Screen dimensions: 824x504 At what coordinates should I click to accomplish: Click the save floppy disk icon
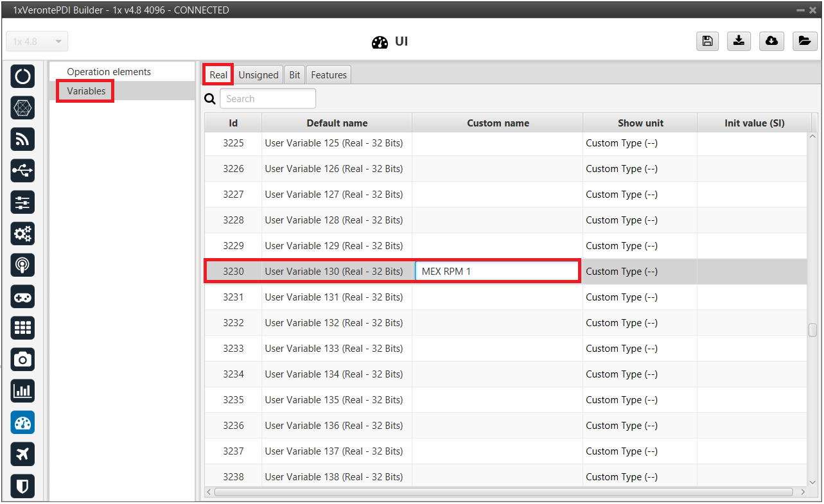coord(707,41)
